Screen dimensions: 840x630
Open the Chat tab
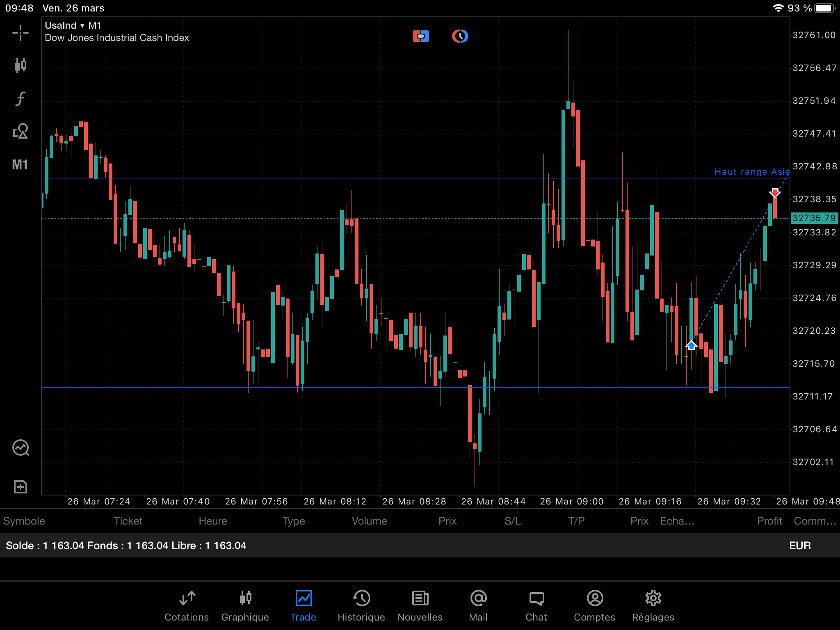pos(536,606)
